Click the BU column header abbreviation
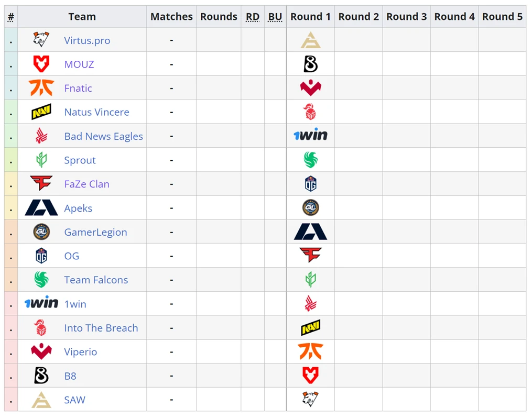The height and width of the screenshot is (418, 532). pos(275,17)
